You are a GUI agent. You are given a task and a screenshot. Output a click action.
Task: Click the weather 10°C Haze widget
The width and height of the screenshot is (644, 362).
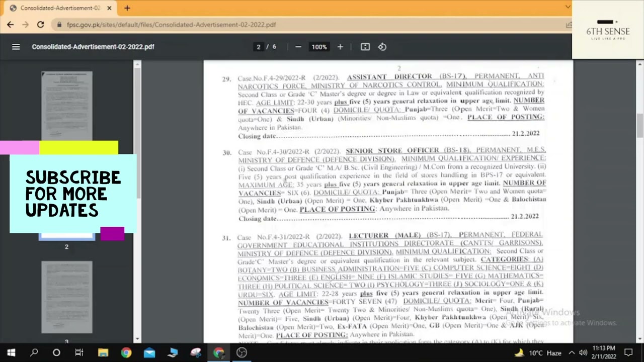coord(537,353)
